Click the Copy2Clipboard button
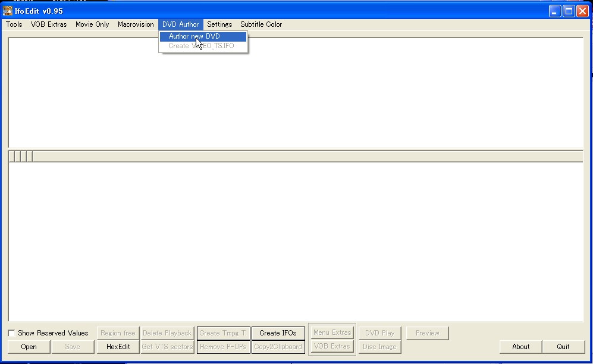593x364 pixels. 278,347
